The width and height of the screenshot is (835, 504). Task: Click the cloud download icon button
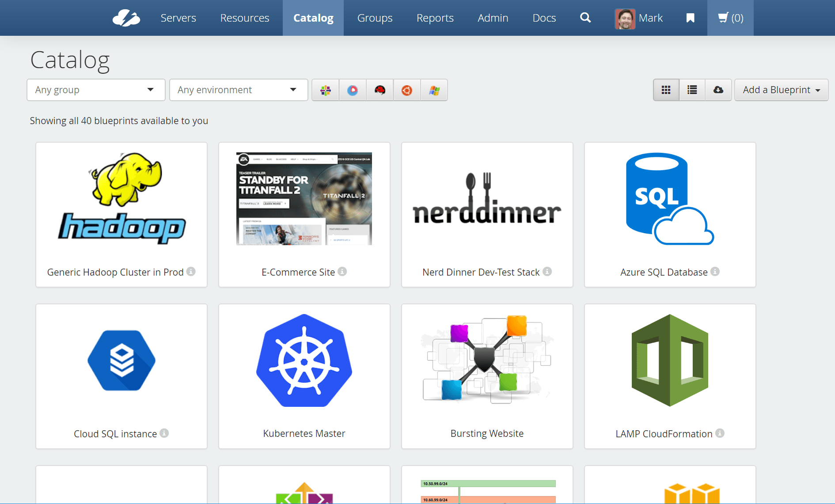[x=718, y=90]
